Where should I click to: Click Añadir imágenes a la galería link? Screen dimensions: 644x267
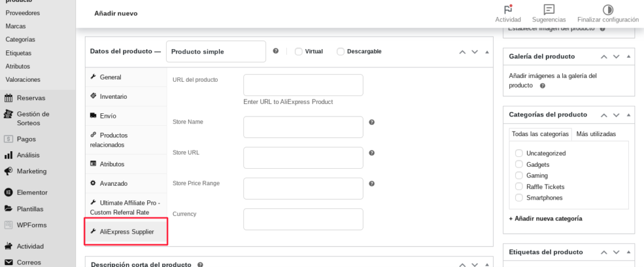[x=553, y=81]
